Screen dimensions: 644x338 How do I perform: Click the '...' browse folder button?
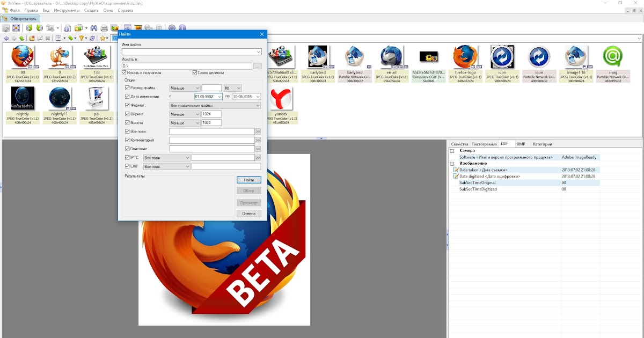[x=257, y=66]
